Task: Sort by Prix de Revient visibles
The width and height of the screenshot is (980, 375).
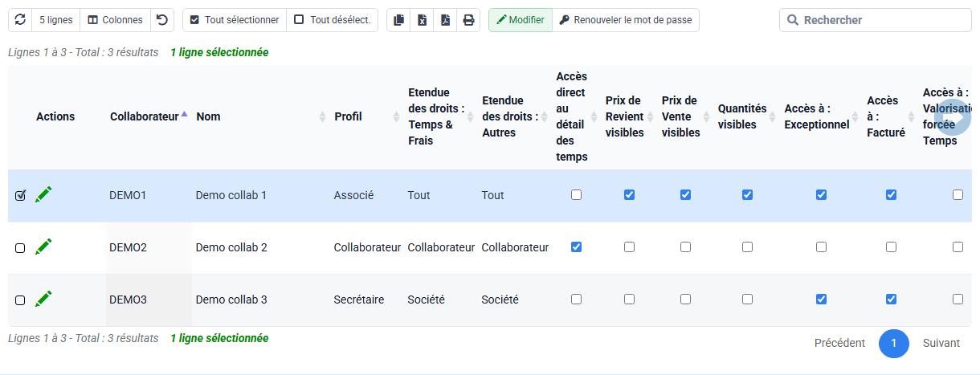Action: 630,116
